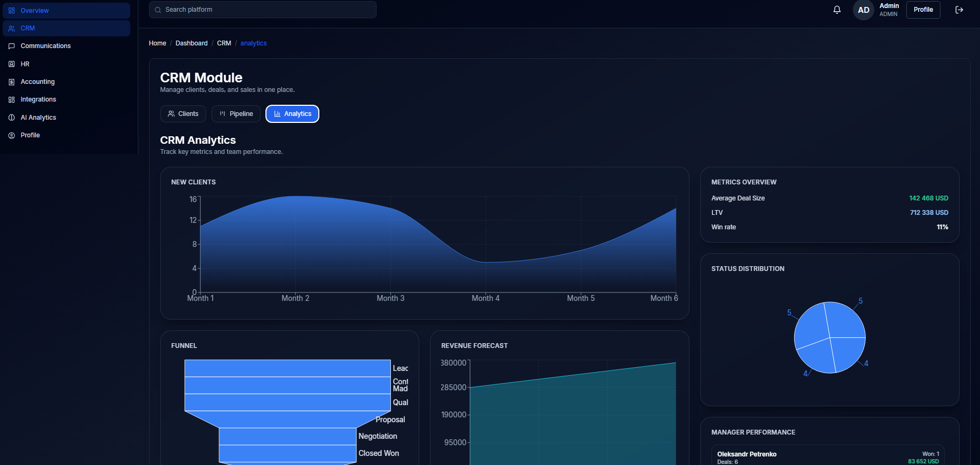
Task: Open Profile button in header
Action: point(923,10)
